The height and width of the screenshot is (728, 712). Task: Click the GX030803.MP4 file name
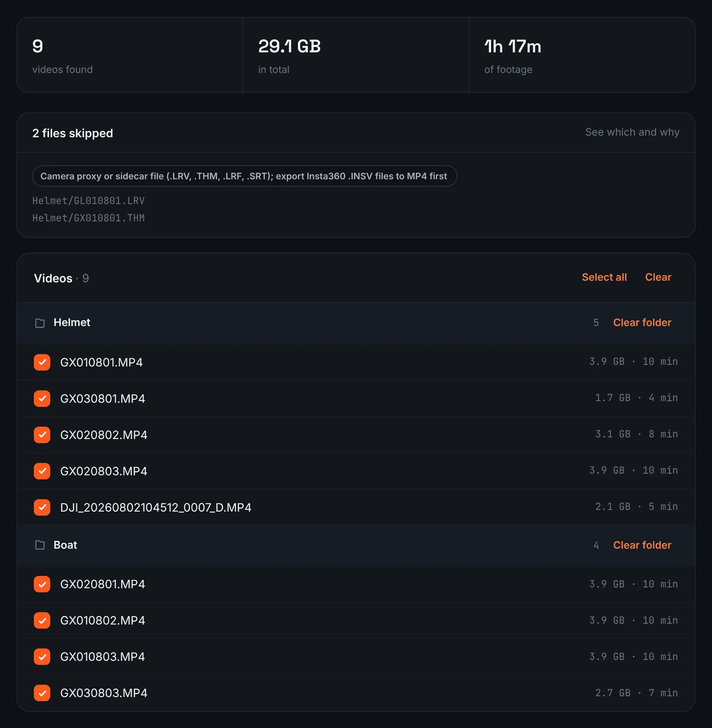tap(104, 693)
